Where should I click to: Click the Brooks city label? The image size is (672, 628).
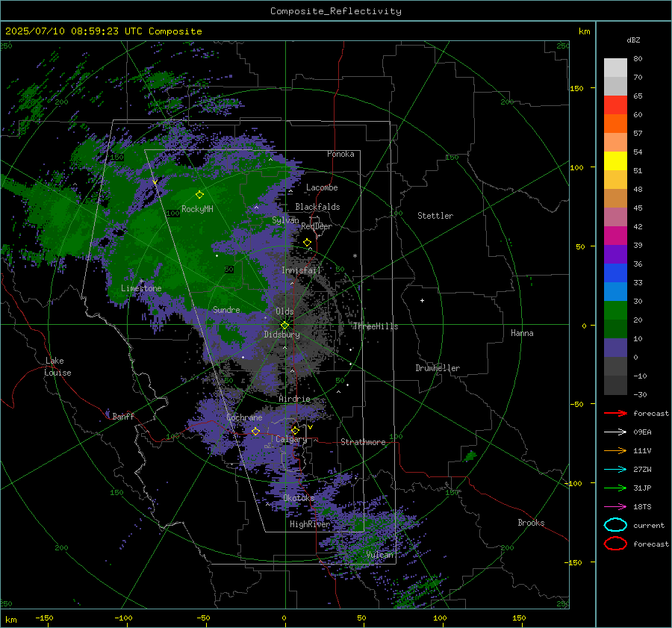click(531, 523)
